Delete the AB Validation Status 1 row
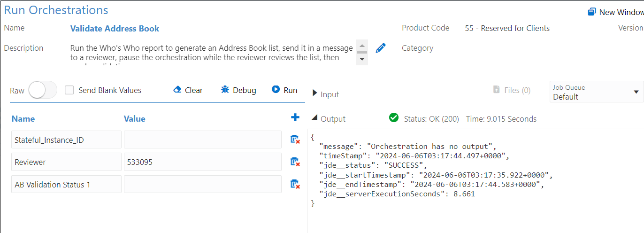 (295, 184)
